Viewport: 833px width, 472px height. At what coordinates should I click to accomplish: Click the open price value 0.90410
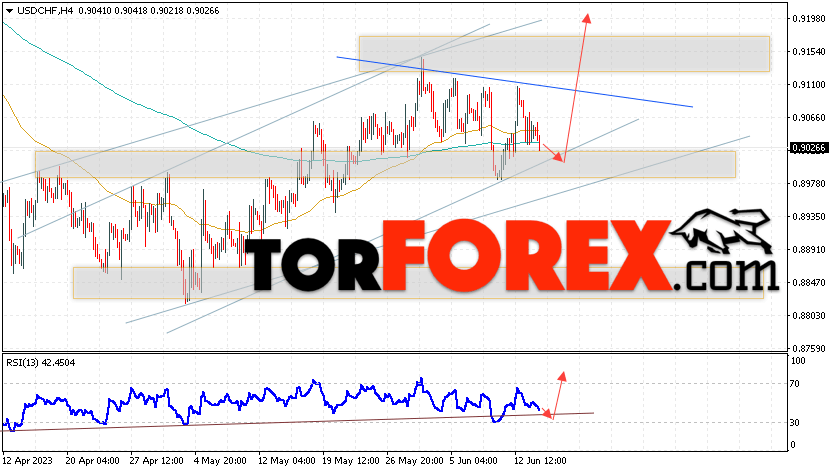(x=94, y=11)
